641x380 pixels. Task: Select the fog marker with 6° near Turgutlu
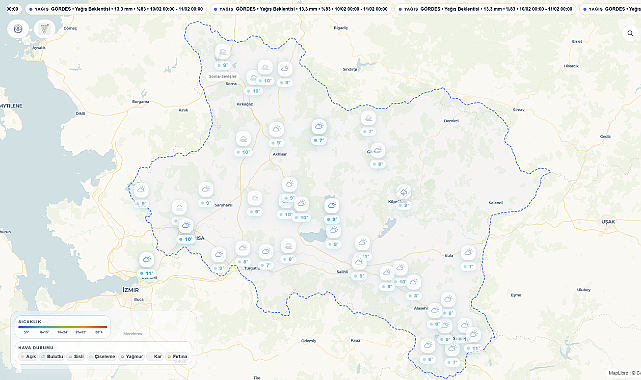(x=288, y=246)
